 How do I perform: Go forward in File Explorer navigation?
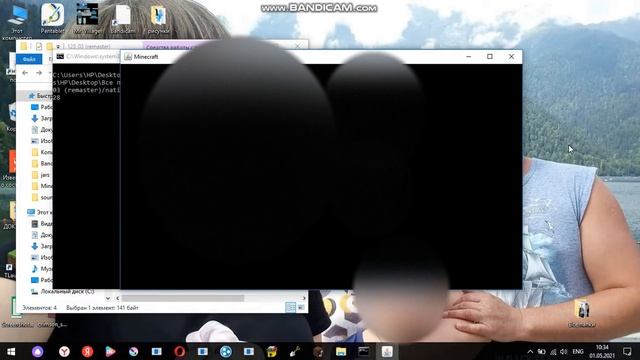click(x=39, y=73)
